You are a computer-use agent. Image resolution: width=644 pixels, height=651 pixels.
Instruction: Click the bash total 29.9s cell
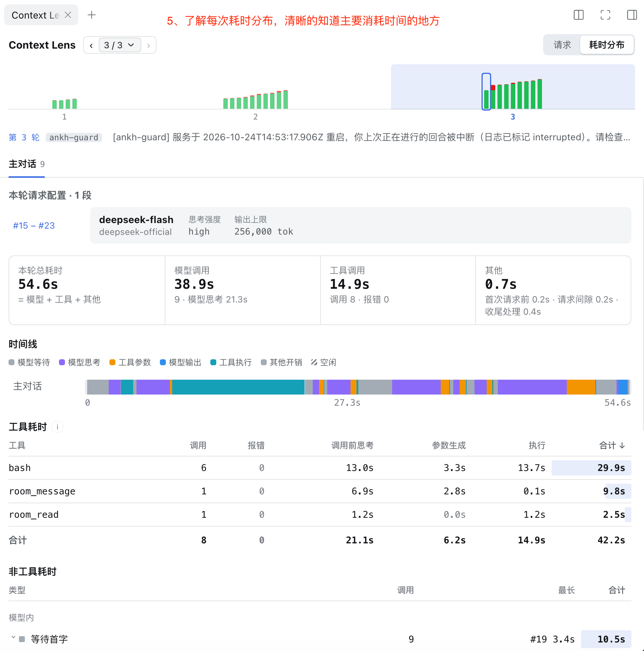(x=591, y=468)
